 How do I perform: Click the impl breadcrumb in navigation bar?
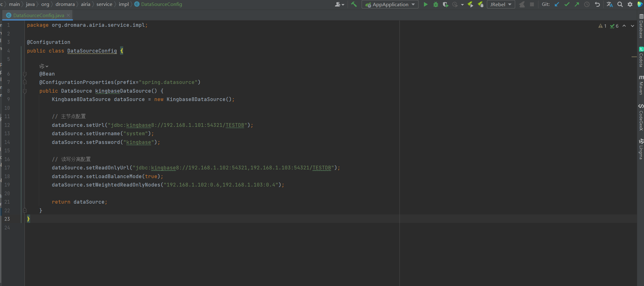click(x=124, y=4)
